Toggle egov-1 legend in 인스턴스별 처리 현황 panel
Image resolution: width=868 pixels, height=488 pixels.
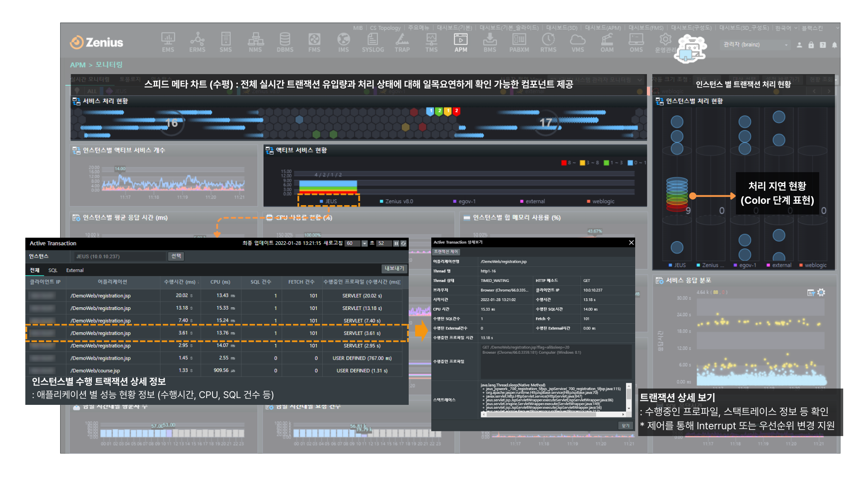pyautogui.click(x=745, y=265)
